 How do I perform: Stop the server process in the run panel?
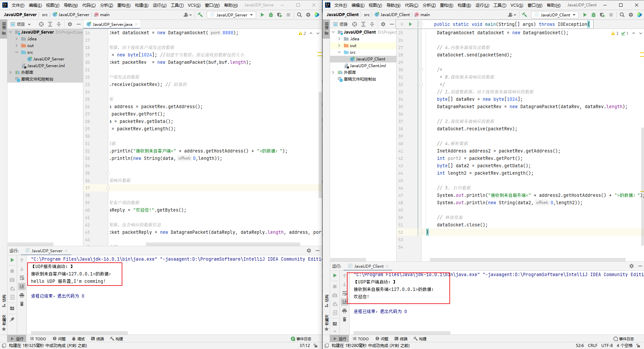(x=12, y=271)
